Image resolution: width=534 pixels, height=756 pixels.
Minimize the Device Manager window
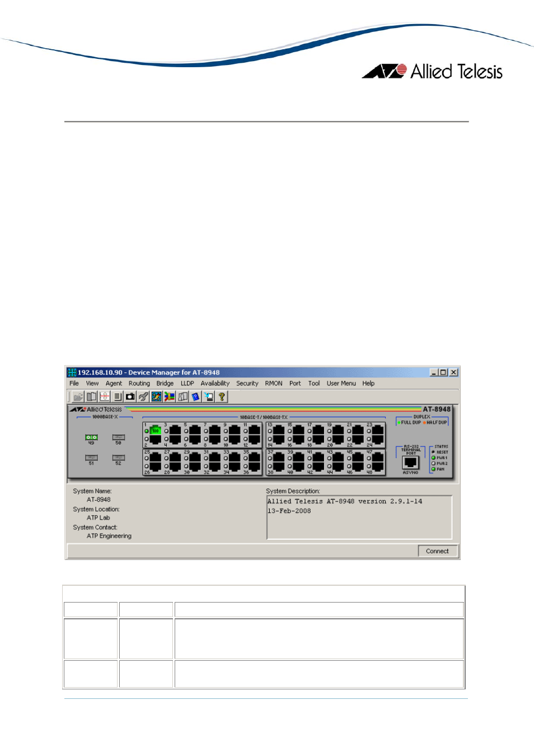click(434, 372)
